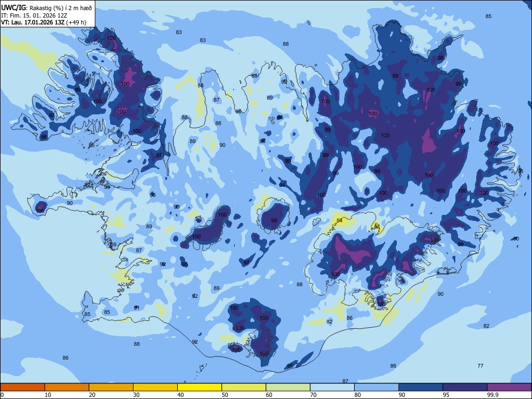Click the '60' legend tick label
Image resolution: width=532 pixels, height=399 pixels.
tap(269, 395)
